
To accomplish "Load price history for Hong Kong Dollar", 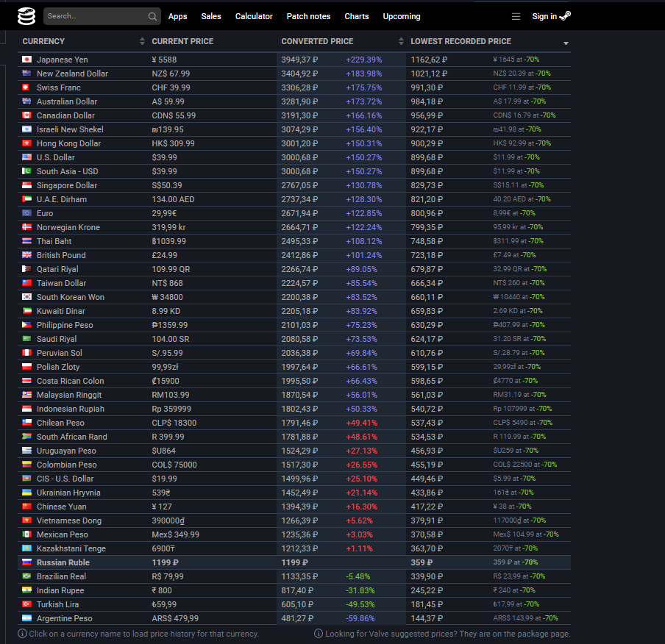I will tap(68, 143).
